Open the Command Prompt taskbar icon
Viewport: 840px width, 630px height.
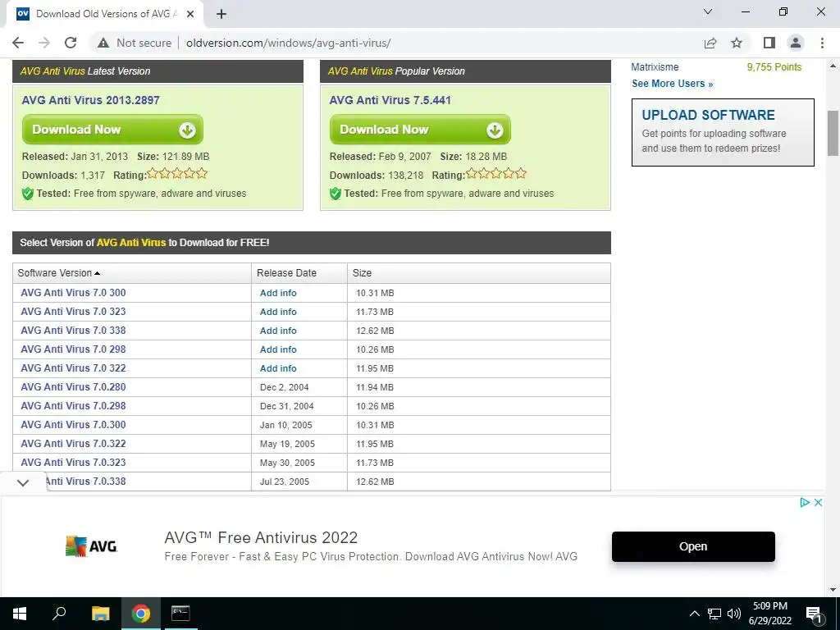pyautogui.click(x=180, y=614)
